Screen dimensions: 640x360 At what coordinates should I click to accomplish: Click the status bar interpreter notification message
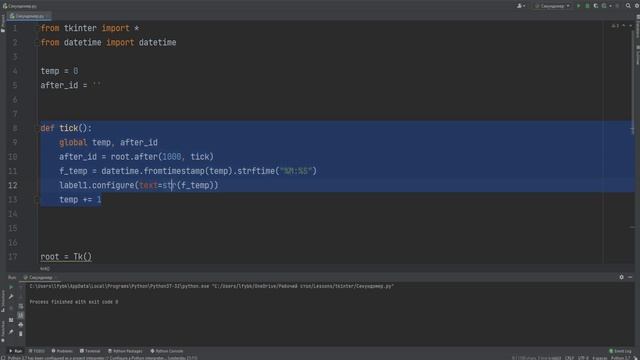(x=102, y=358)
